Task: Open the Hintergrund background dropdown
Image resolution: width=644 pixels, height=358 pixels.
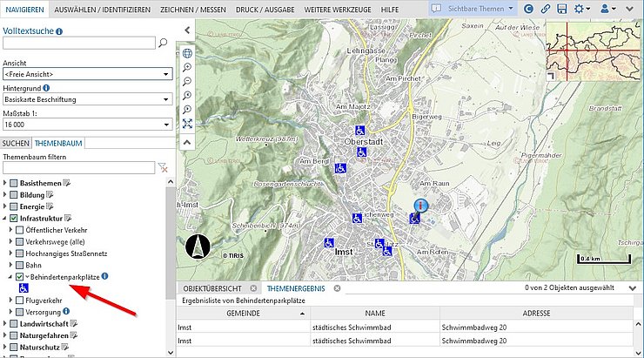Action: pyautogui.click(x=87, y=99)
